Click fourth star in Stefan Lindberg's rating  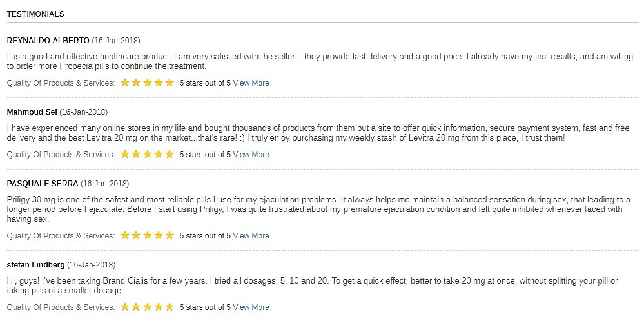[x=159, y=307]
